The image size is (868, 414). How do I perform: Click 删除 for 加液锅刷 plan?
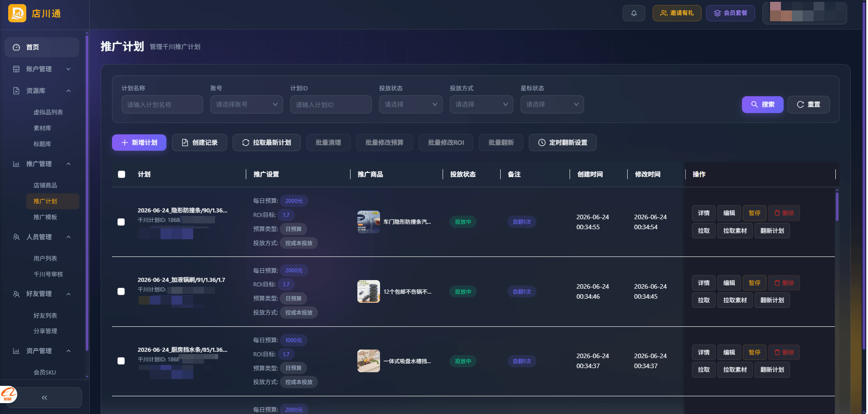coord(784,283)
